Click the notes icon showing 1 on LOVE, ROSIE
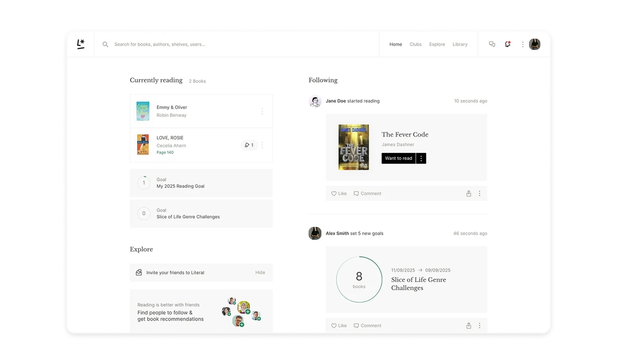 [x=249, y=145]
